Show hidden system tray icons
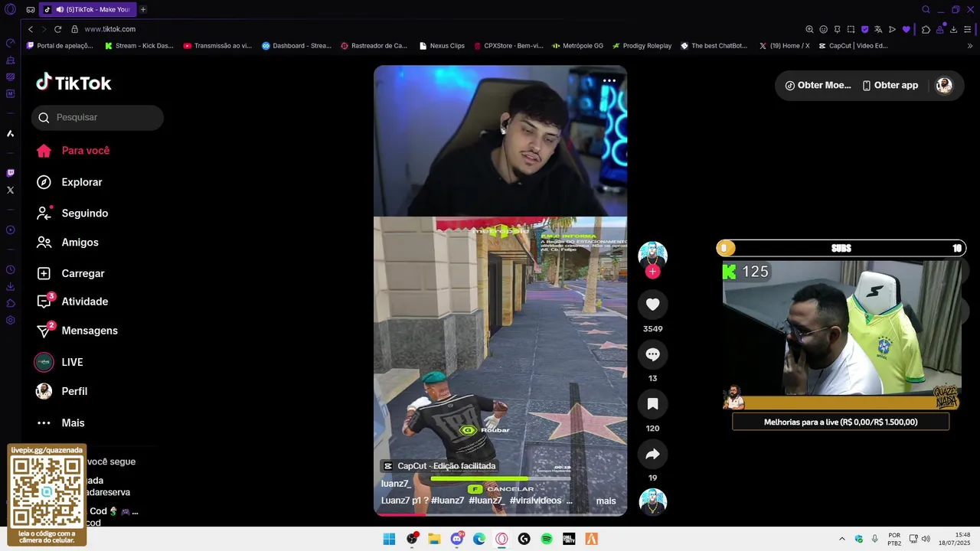The width and height of the screenshot is (980, 551). [x=842, y=539]
